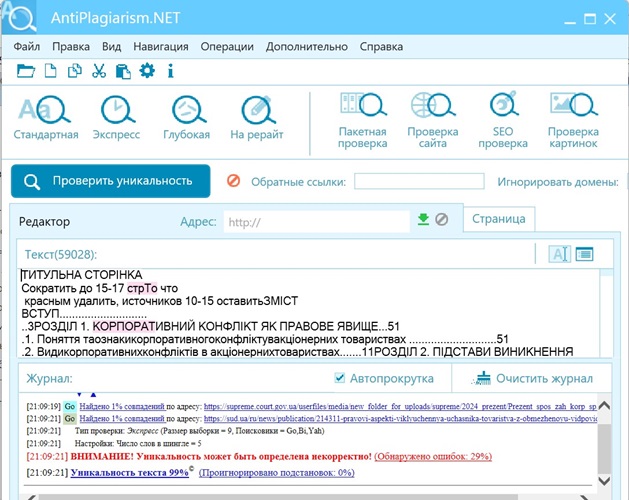The image size is (629, 500).
Task: Click the Тип проверки: Экспресс log line
Action: tap(199, 431)
